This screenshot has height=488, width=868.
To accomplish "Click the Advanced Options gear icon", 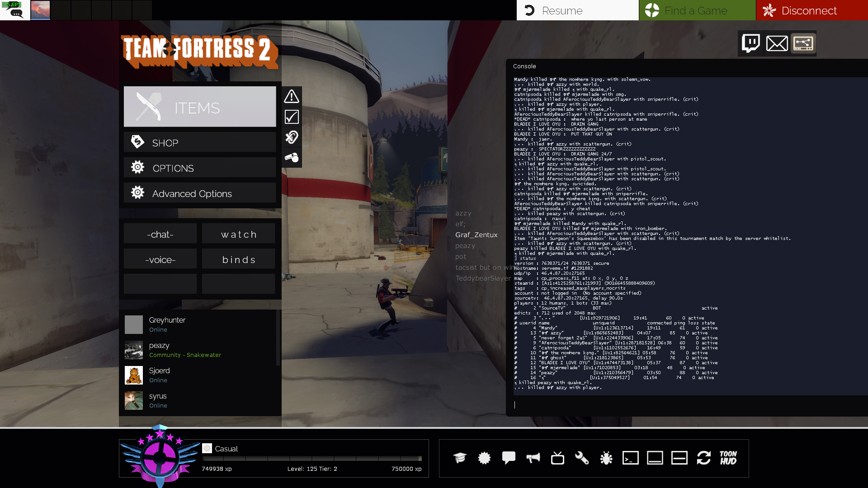I will [x=137, y=192].
